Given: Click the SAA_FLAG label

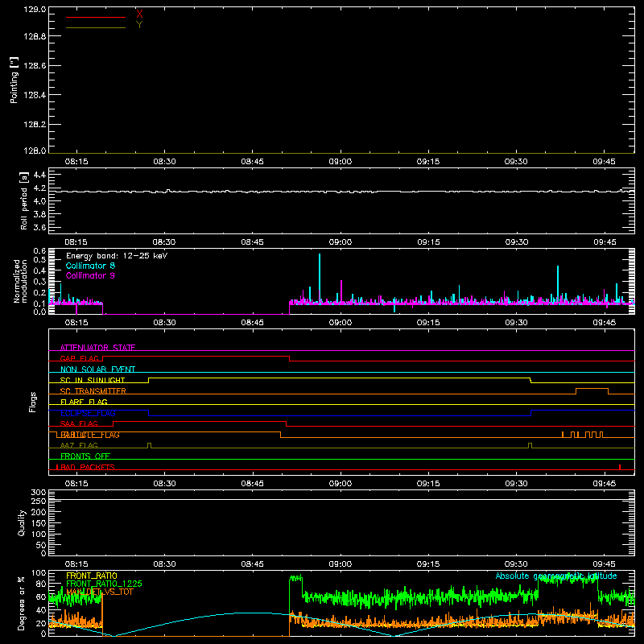Looking at the screenshot, I should click(79, 423).
